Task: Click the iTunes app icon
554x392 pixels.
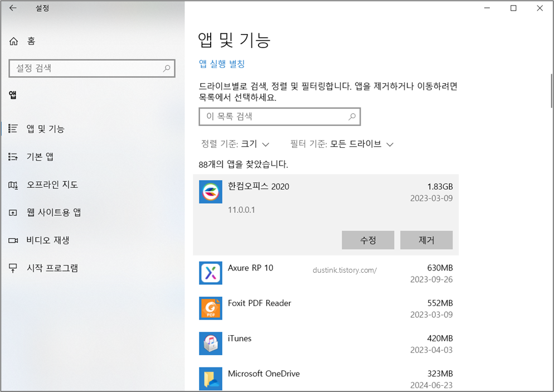Action: point(211,343)
